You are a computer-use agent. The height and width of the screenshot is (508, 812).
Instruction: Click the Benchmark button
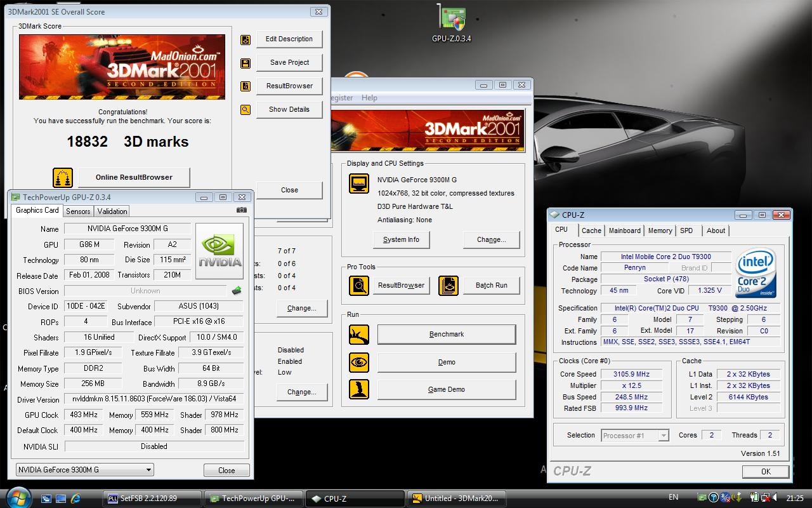click(447, 334)
